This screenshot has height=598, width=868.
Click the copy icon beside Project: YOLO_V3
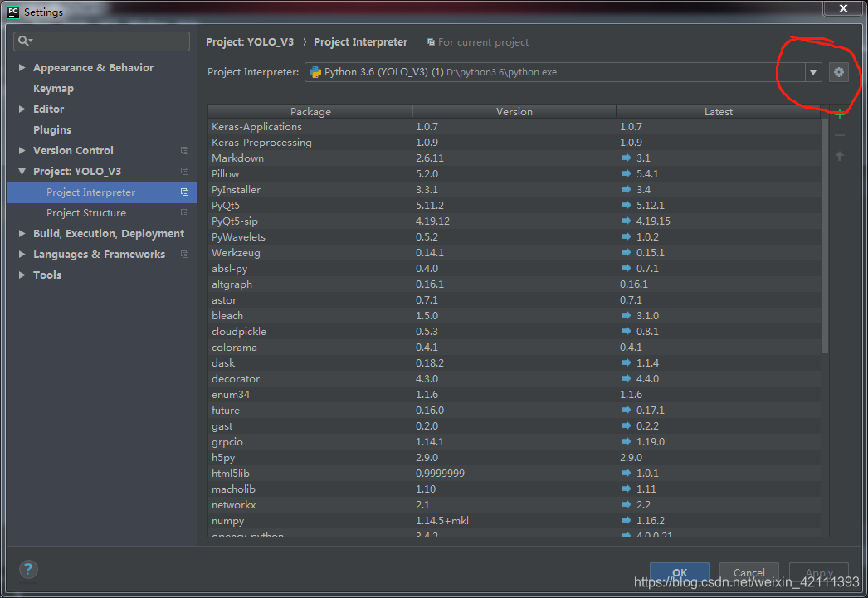184,172
